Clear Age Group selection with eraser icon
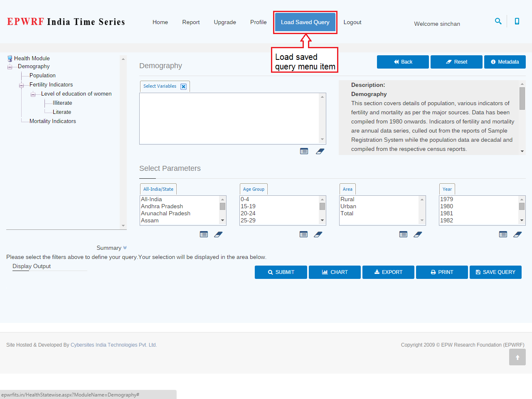Viewport: 532px width, 399px height. tap(318, 234)
